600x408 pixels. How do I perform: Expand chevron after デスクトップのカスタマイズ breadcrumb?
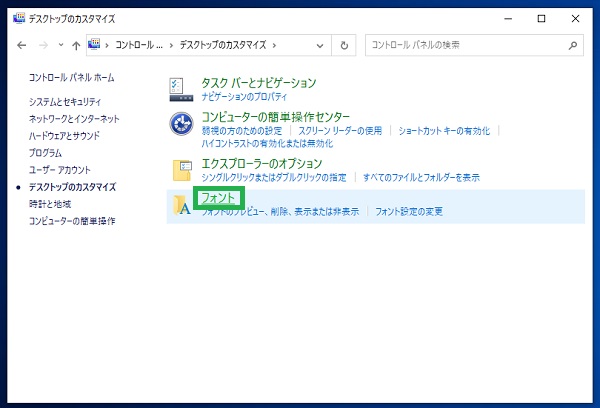[x=274, y=46]
